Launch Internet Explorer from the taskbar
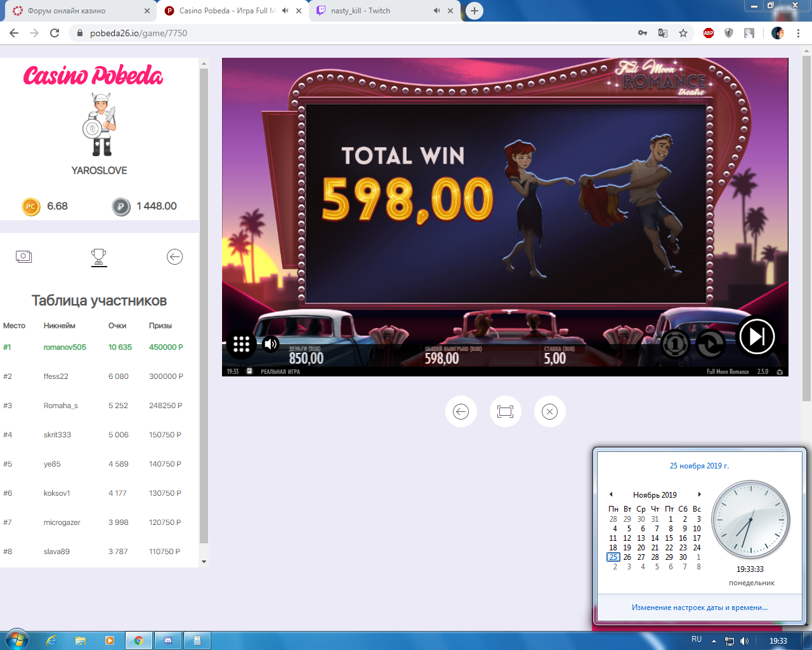 (51, 640)
